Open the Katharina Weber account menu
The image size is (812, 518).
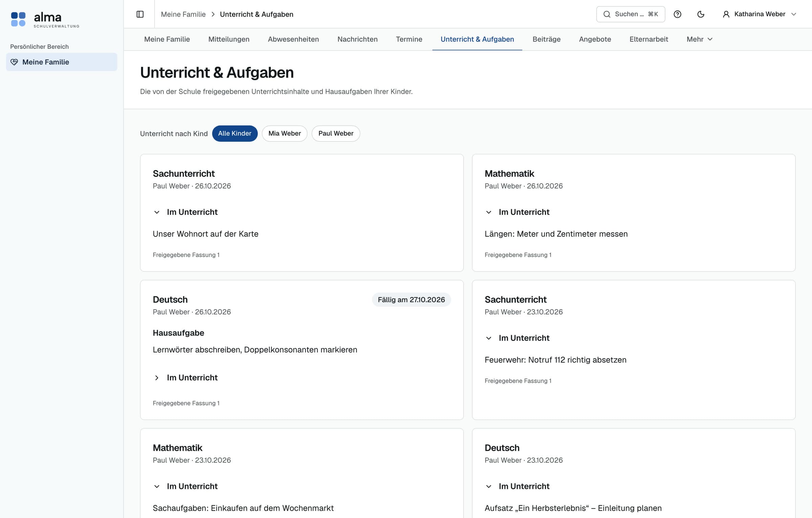point(760,14)
